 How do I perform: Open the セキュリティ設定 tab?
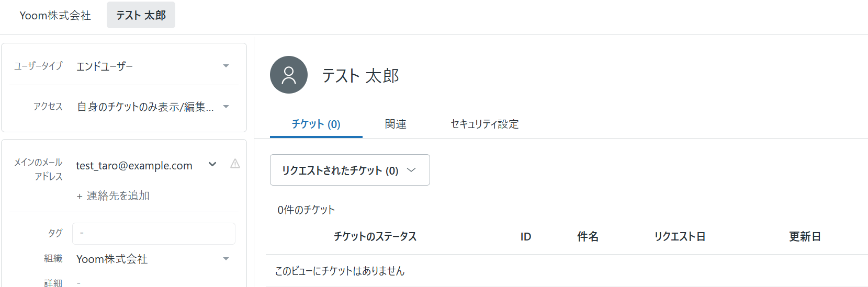(x=484, y=124)
